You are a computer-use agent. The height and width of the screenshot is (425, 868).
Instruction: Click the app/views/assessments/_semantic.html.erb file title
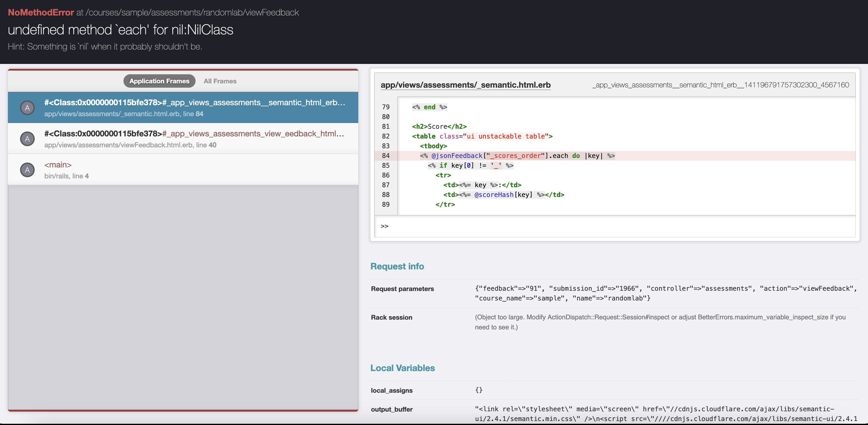click(465, 85)
